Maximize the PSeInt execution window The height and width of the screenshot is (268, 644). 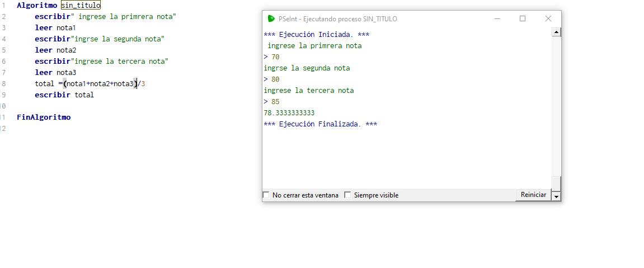pos(523,18)
